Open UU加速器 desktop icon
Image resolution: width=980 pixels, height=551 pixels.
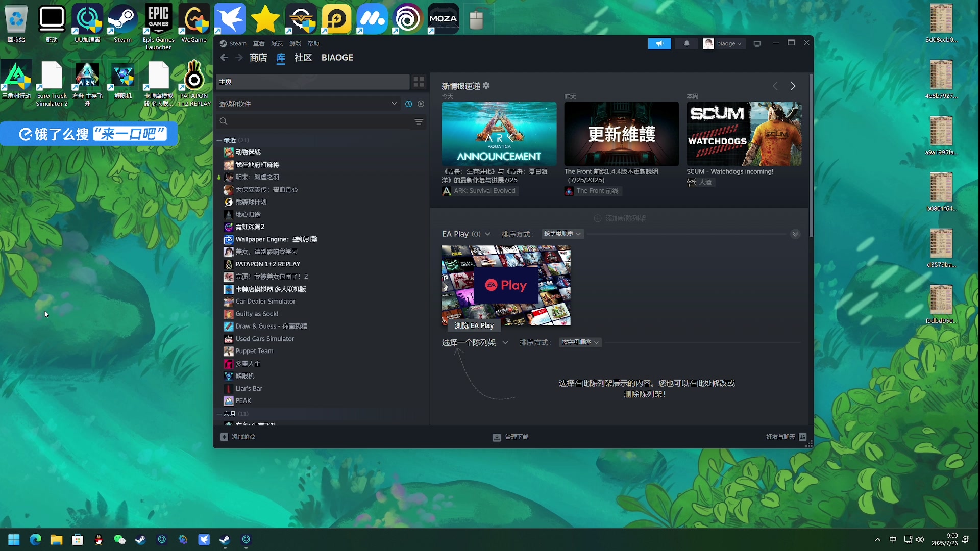pos(87,23)
